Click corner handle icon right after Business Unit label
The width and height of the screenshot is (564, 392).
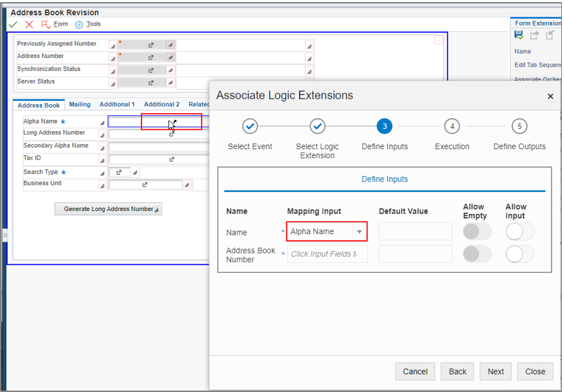[x=102, y=185]
